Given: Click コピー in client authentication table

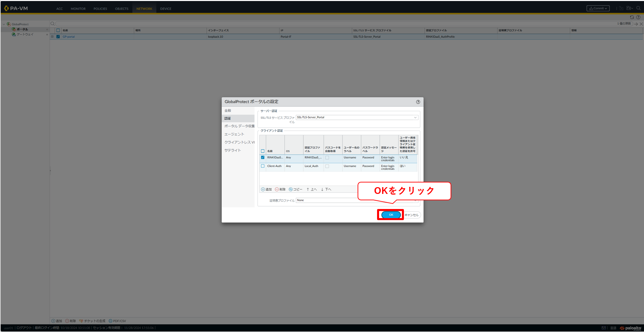Looking at the screenshot, I should click(x=295, y=190).
